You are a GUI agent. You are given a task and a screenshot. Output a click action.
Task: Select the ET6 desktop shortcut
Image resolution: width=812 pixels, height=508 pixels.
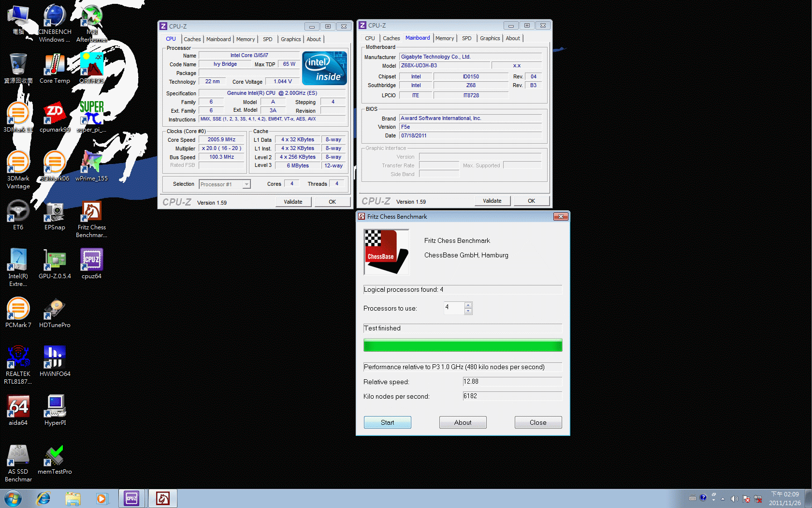pyautogui.click(x=18, y=215)
